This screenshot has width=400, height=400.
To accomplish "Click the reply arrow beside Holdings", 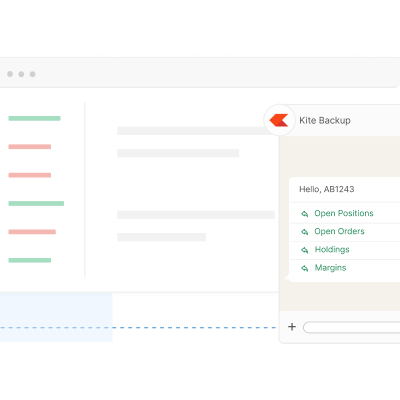I will coord(305,250).
